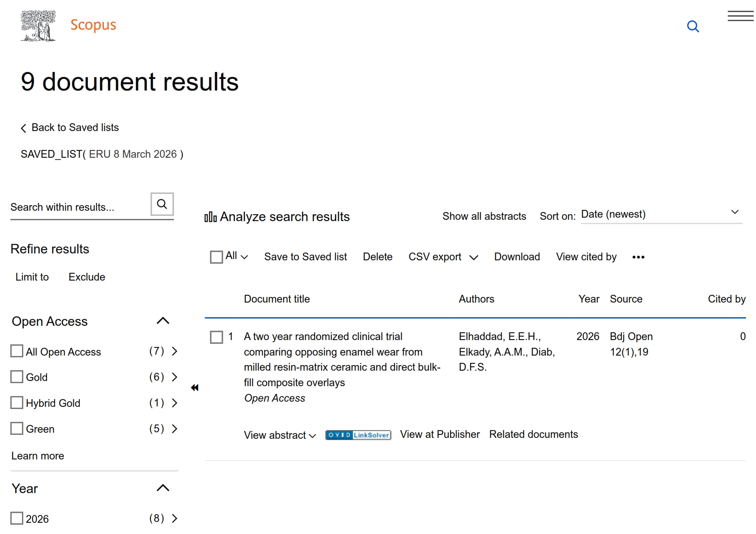Collapse the sidebar with double-arrow icon
756x534 pixels.
[x=195, y=388]
